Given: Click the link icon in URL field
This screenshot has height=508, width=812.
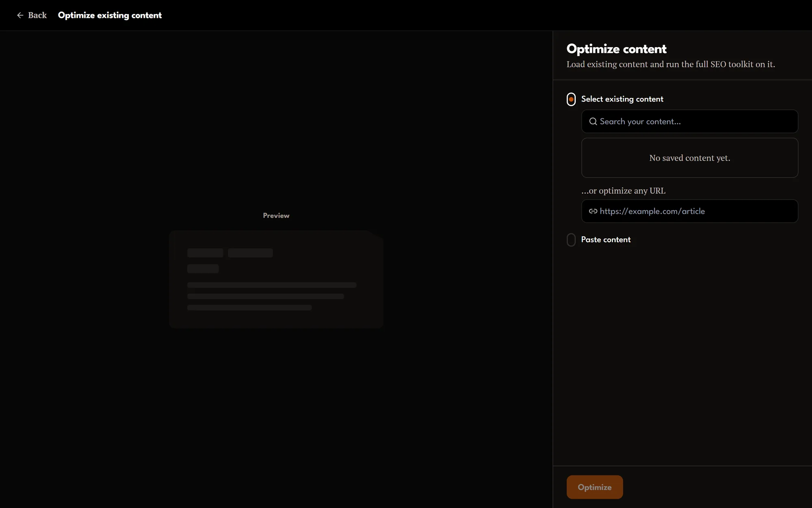Looking at the screenshot, I should pyautogui.click(x=593, y=211).
